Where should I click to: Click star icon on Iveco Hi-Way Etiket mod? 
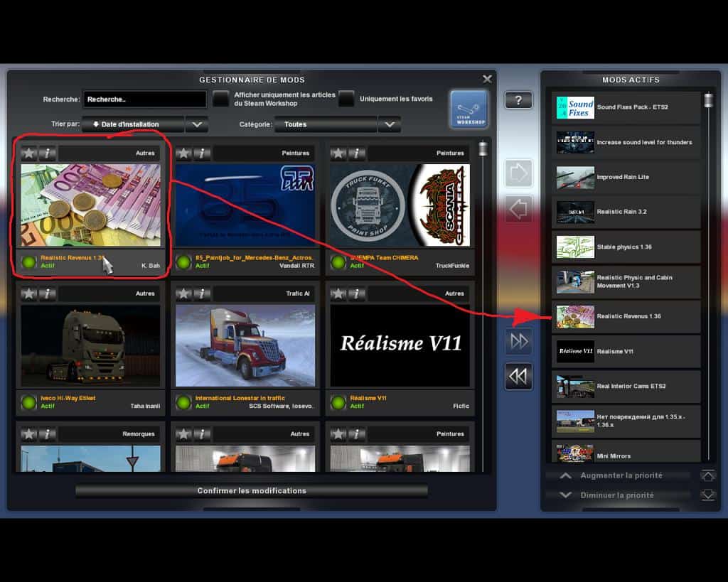(29, 293)
